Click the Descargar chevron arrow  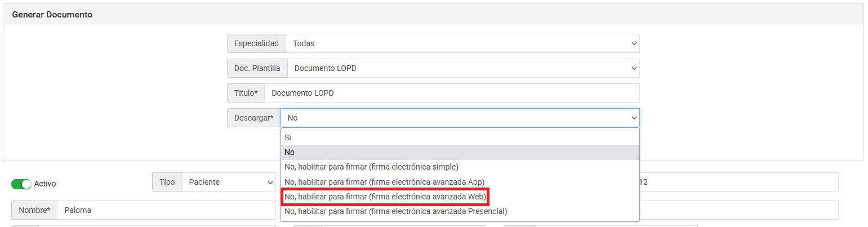[x=634, y=118]
